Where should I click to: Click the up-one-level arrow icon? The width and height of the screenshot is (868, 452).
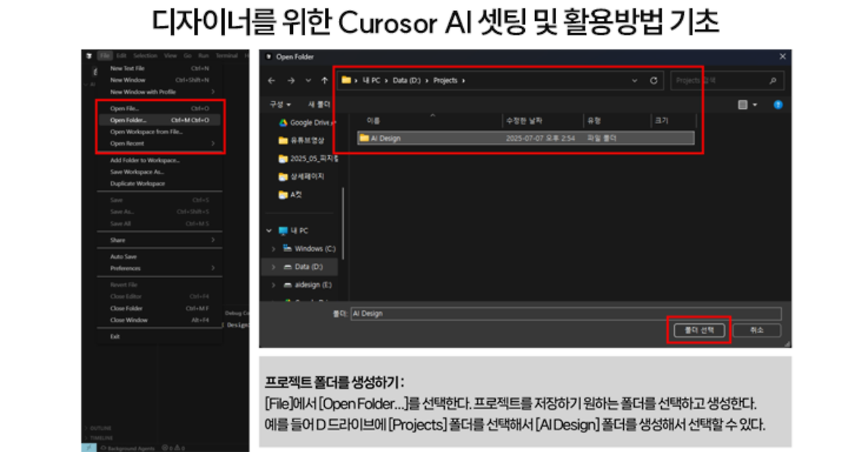(325, 80)
